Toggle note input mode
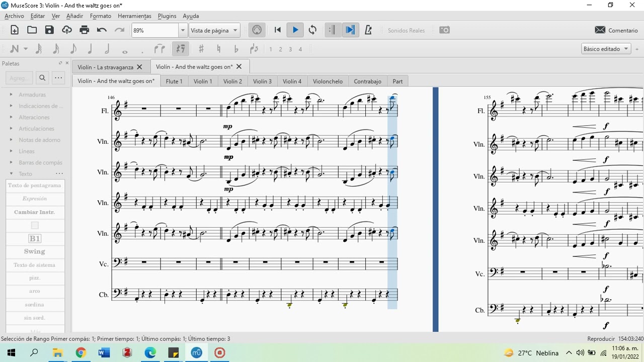The height and width of the screenshot is (362, 644). [14, 49]
